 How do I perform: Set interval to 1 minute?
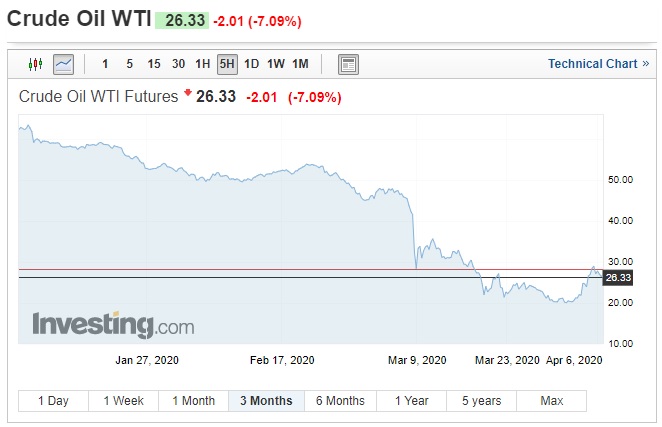pos(105,64)
